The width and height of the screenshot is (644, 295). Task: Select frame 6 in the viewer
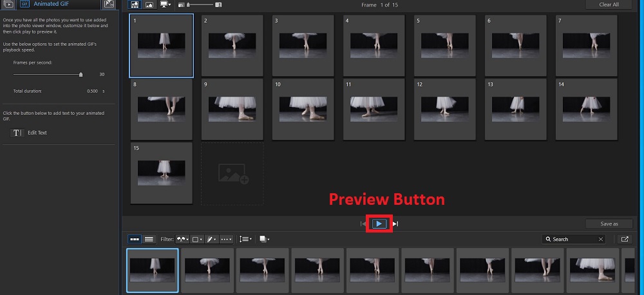click(x=515, y=46)
